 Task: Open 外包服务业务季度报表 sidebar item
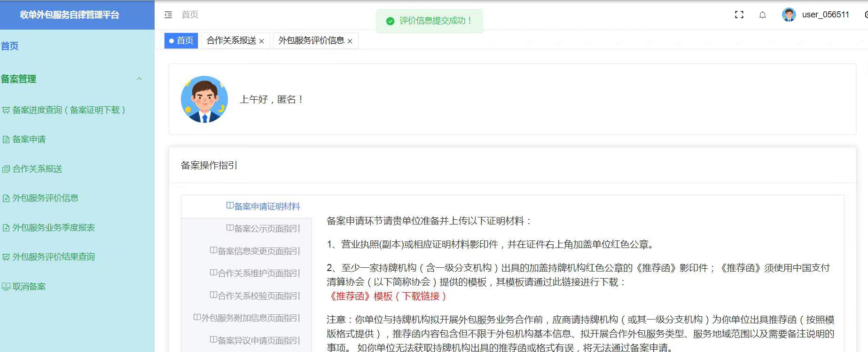tap(53, 228)
